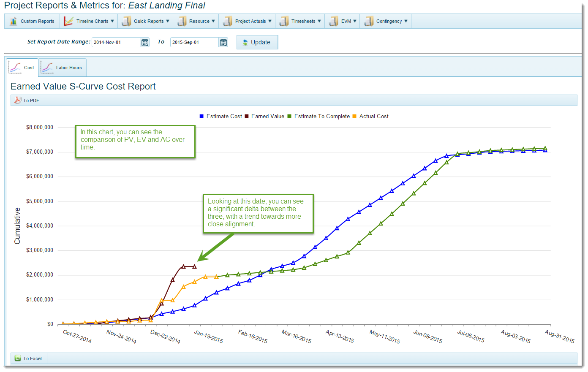Click the dark red Earned Value legend swatch

tap(247, 116)
